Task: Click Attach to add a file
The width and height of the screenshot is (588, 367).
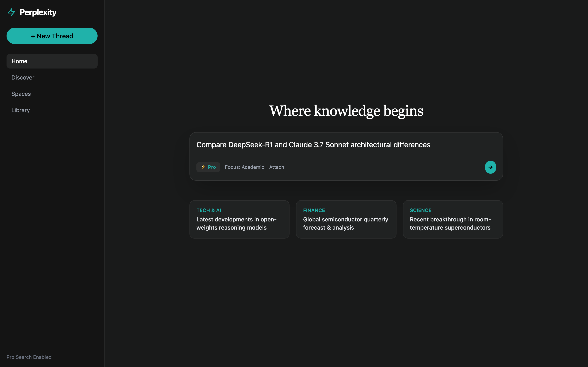Action: point(276,167)
